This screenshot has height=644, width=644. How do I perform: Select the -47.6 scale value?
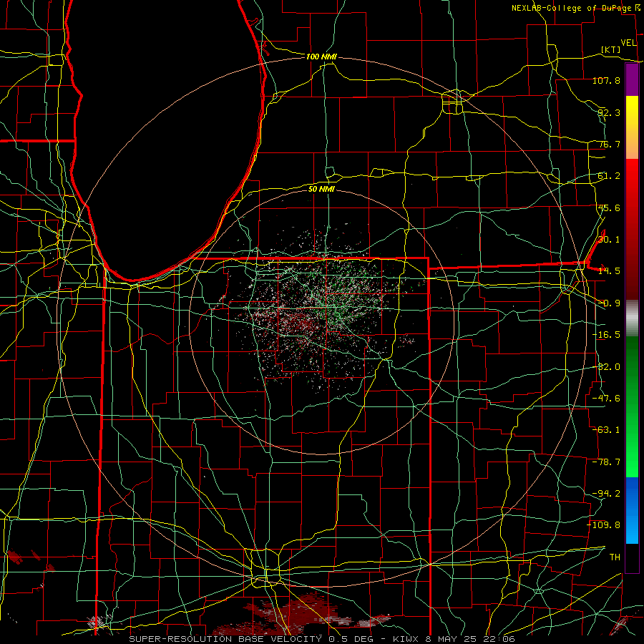point(606,399)
